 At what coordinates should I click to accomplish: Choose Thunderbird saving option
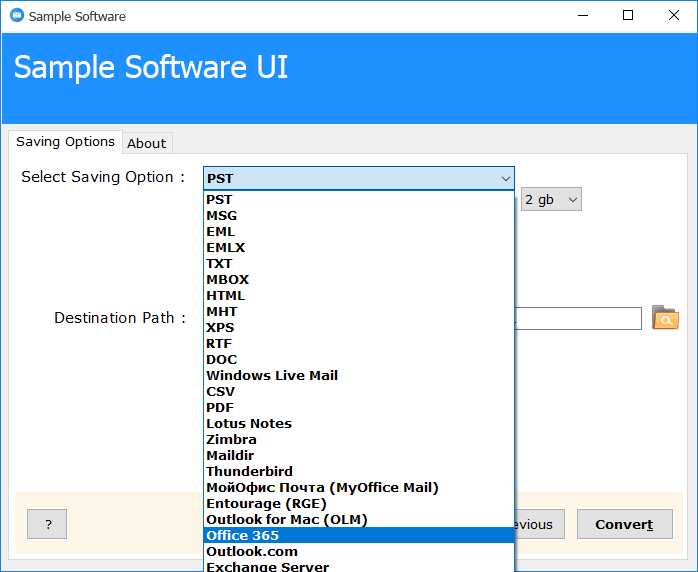[359, 472]
